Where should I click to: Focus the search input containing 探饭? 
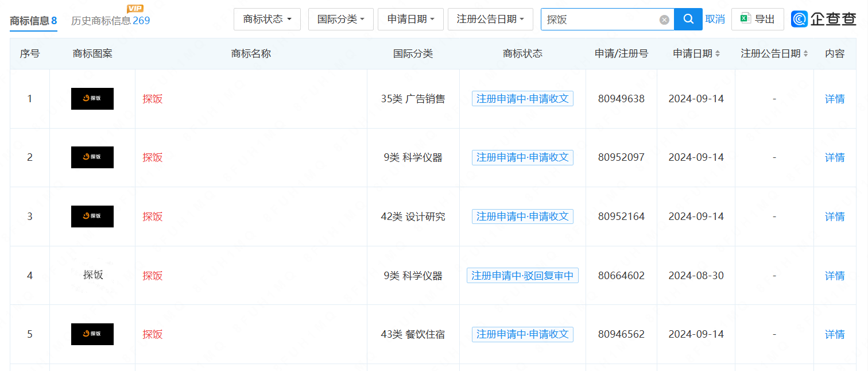[x=600, y=20]
